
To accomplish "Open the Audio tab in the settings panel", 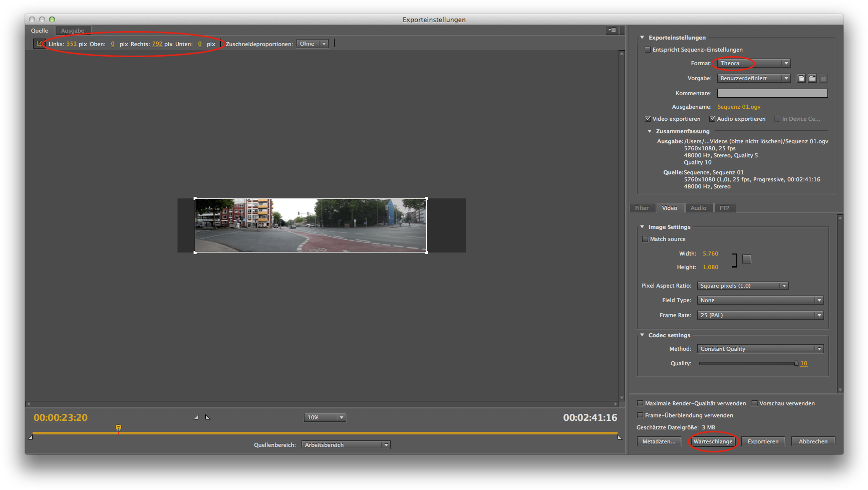I will pos(699,207).
